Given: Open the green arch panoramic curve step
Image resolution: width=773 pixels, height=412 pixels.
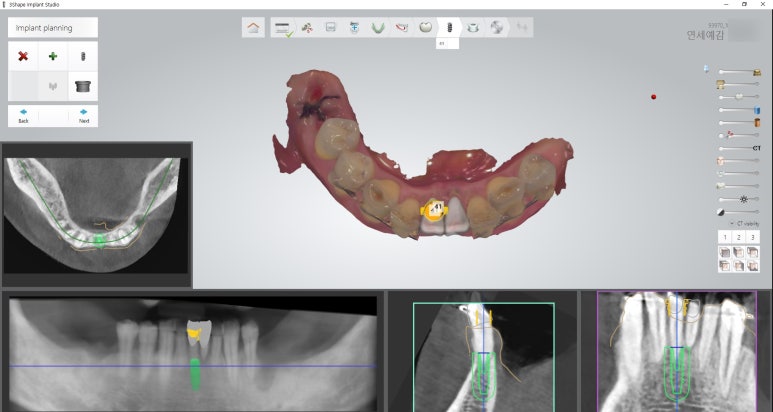Looking at the screenshot, I should pos(378,28).
